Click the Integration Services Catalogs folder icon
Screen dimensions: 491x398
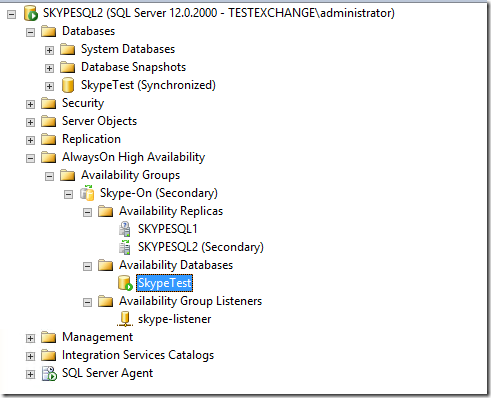click(x=49, y=356)
